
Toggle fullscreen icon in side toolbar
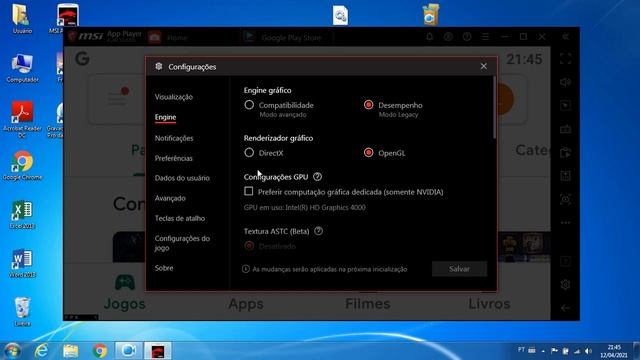565,59
